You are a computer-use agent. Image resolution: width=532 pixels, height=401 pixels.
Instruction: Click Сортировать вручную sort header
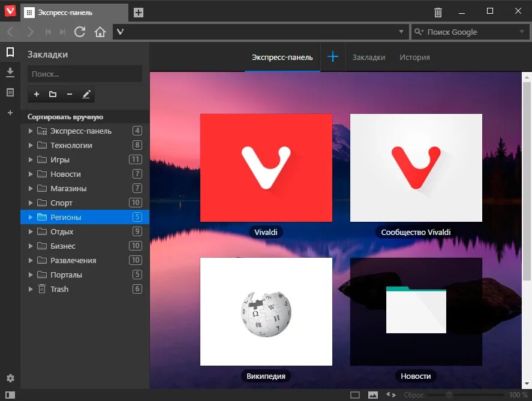(65, 117)
